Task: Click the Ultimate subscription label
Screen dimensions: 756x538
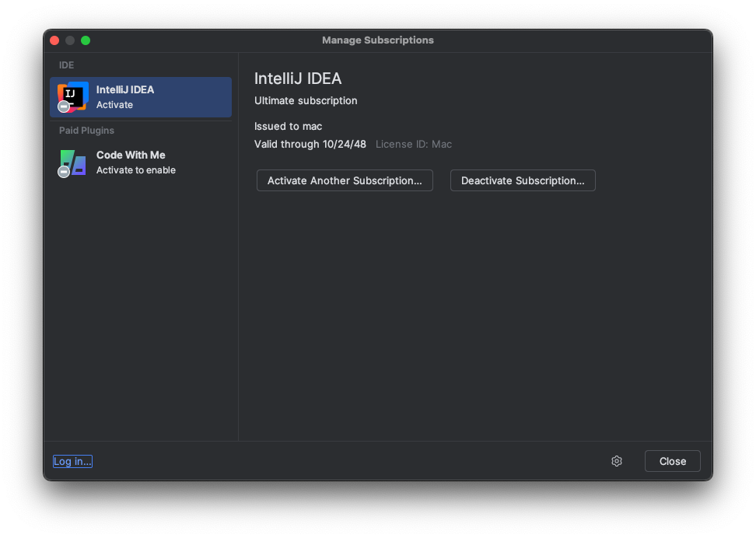Action: [305, 101]
